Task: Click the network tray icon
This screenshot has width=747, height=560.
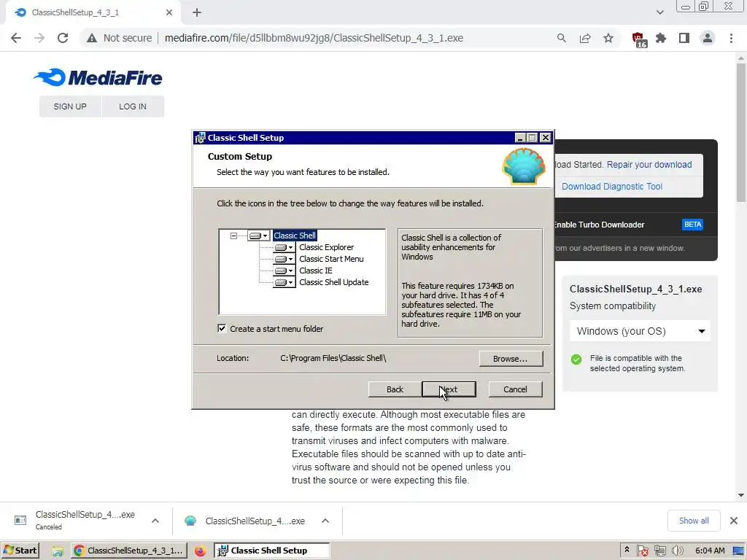Action: [659, 551]
